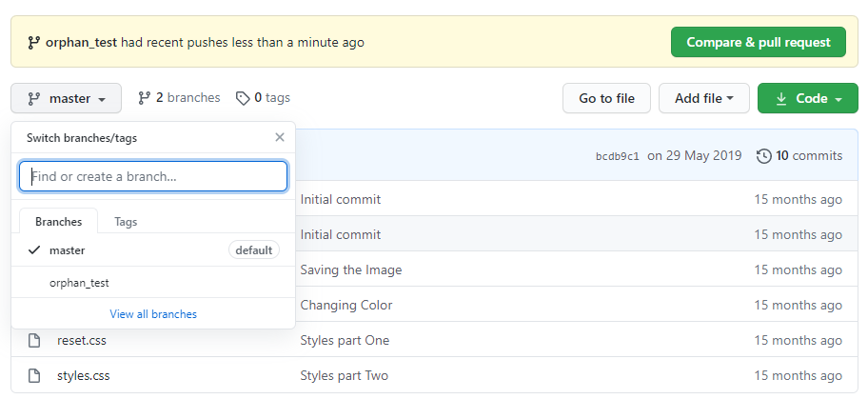Open the View all branches link
Viewport: 868px width, 399px height.
pyautogui.click(x=153, y=314)
